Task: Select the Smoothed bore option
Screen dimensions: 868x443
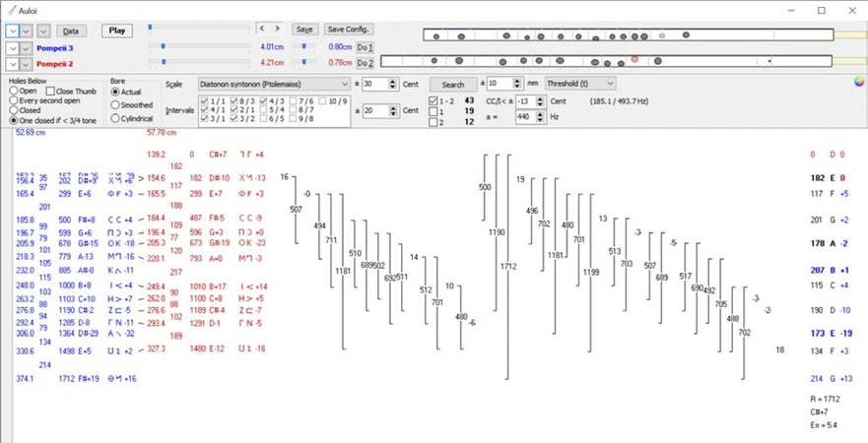Action: click(116, 104)
